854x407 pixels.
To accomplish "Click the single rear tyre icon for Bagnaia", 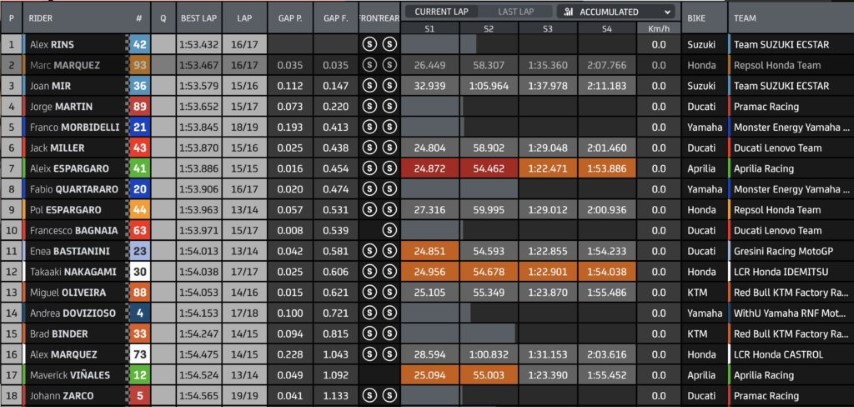I will 389,230.
